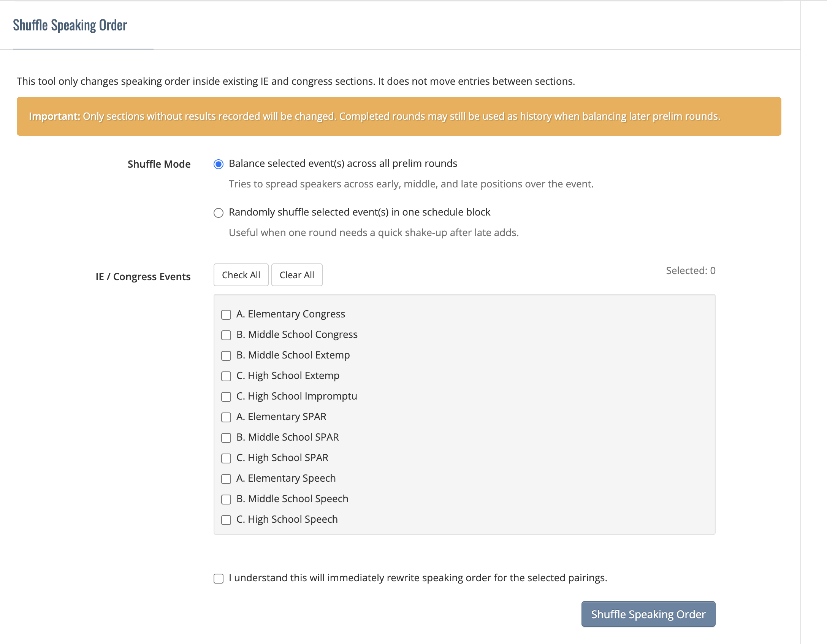This screenshot has width=827, height=644.
Task: Click the Check All button
Action: tap(241, 275)
